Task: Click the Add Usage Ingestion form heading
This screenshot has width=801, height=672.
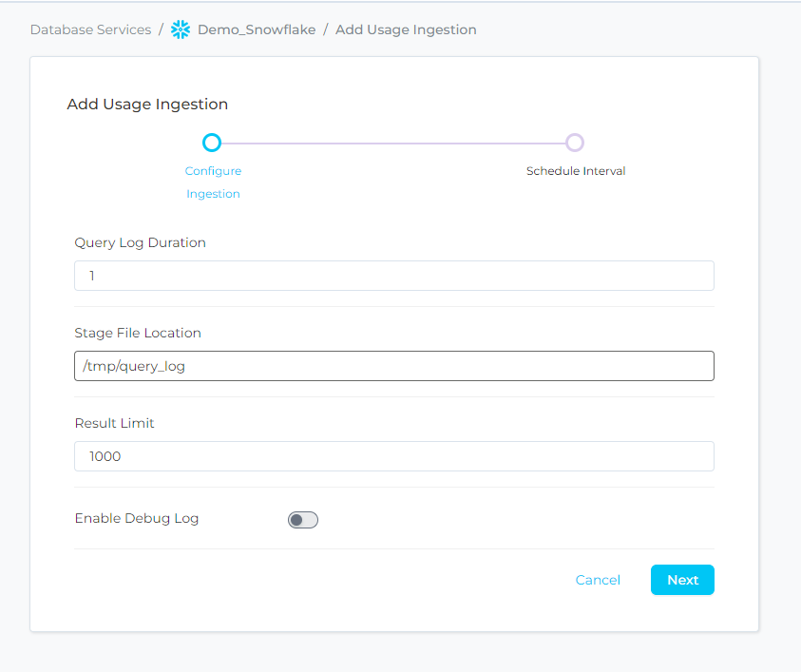Action: [147, 105]
